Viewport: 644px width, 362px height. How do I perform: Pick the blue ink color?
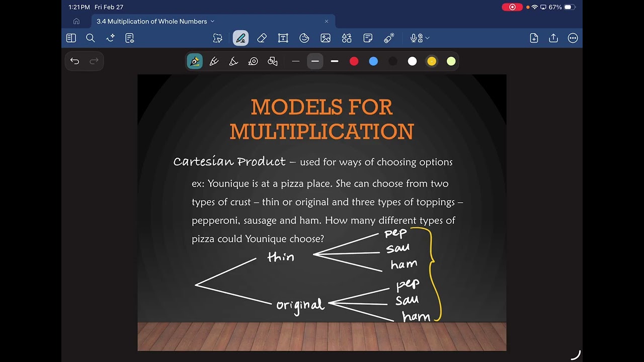tap(373, 61)
